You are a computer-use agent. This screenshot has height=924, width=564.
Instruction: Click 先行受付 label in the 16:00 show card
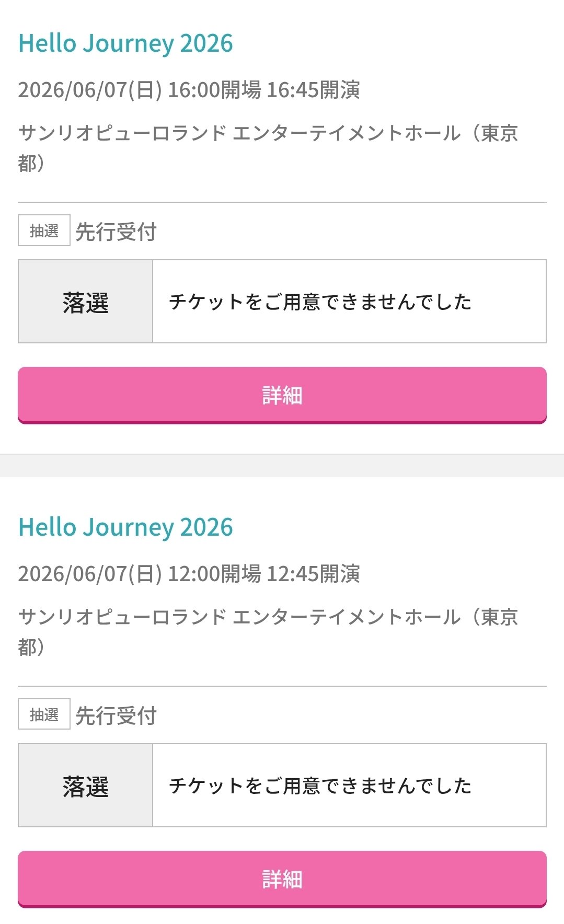click(116, 232)
